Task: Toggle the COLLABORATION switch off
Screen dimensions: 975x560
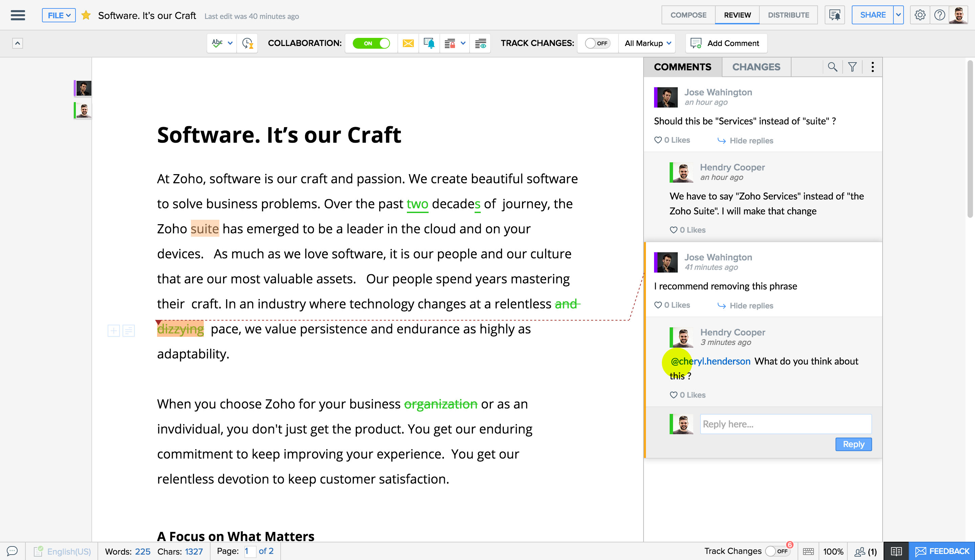Action: [x=372, y=43]
